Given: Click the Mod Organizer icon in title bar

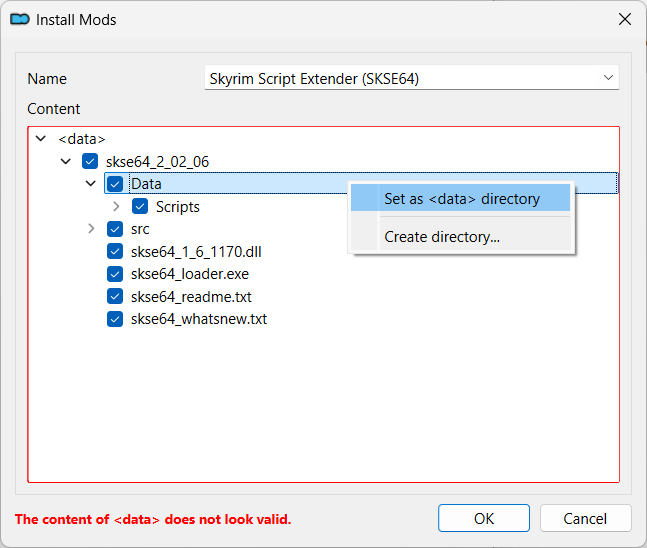Looking at the screenshot, I should [x=20, y=19].
